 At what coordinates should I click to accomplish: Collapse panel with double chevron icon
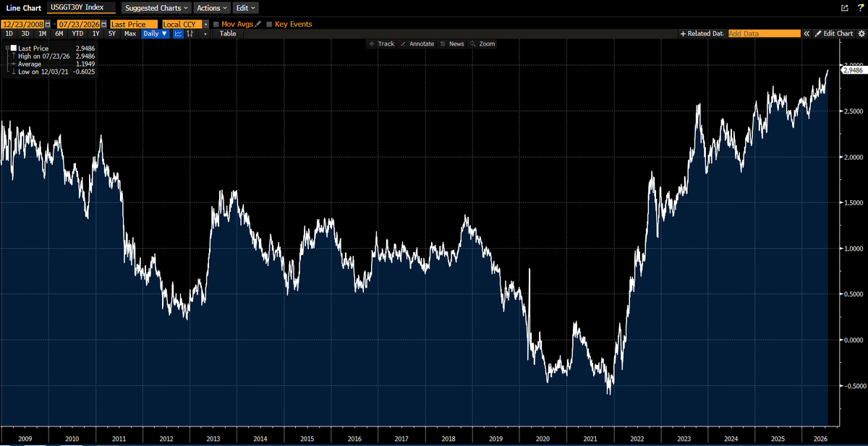[x=807, y=33]
